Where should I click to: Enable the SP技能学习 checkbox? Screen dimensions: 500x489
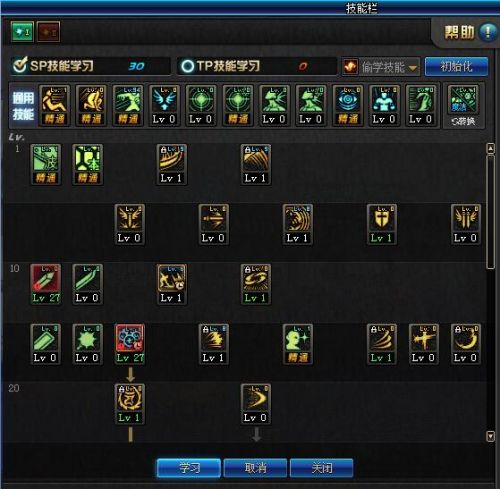pos(19,65)
